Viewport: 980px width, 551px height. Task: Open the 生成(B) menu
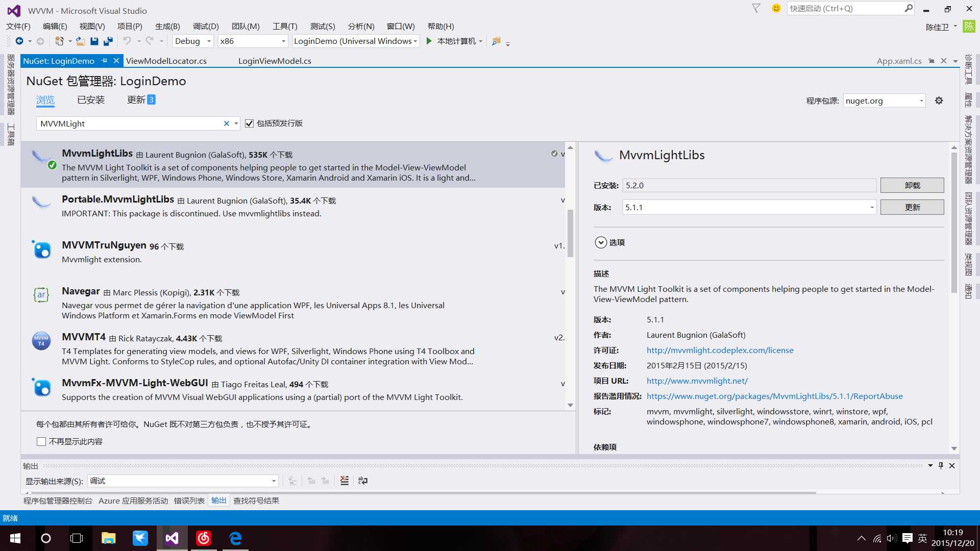pyautogui.click(x=167, y=26)
